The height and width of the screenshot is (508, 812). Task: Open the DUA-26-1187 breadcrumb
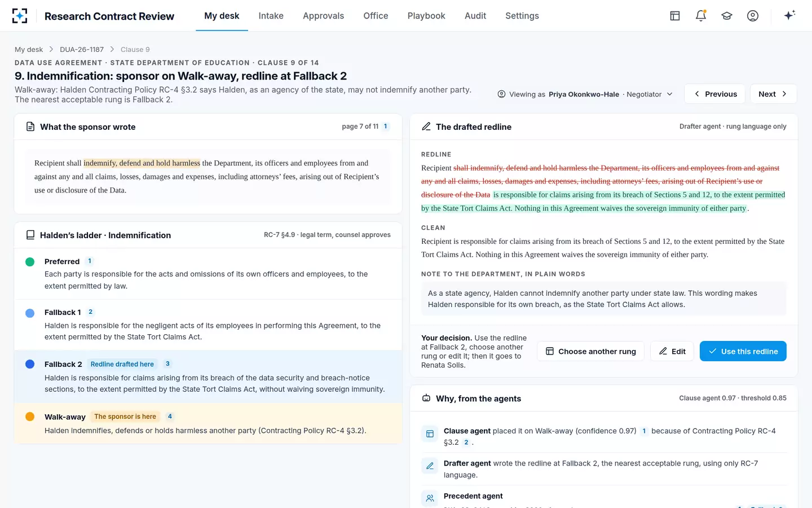coord(82,50)
